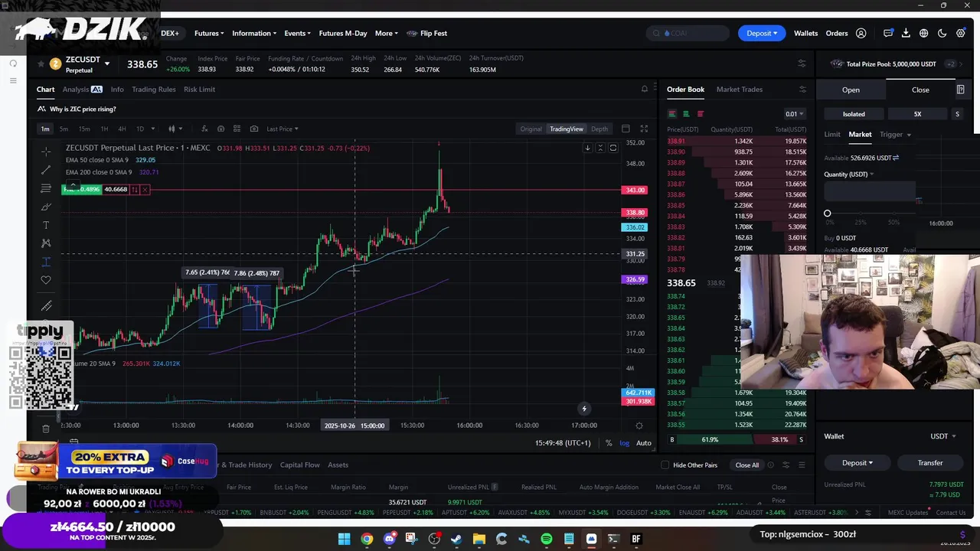Enter fullscreen chart mode
This screenshot has width=980, height=551.
point(644,129)
